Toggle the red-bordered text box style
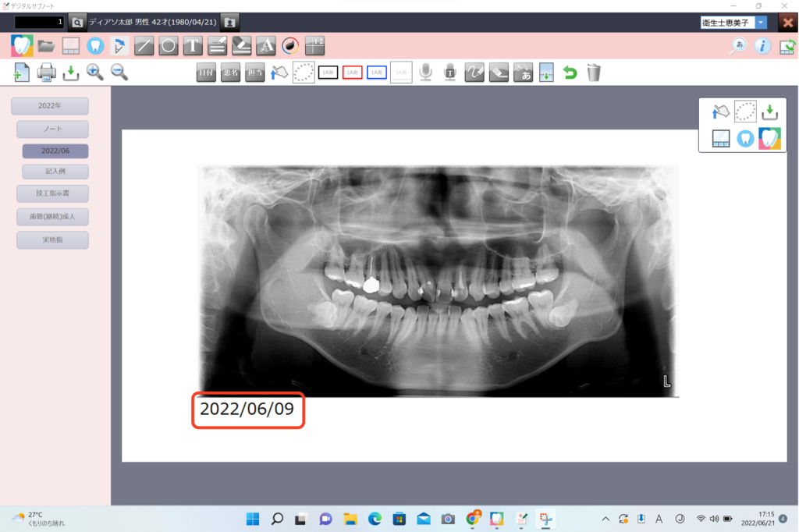The image size is (799, 532). point(353,73)
